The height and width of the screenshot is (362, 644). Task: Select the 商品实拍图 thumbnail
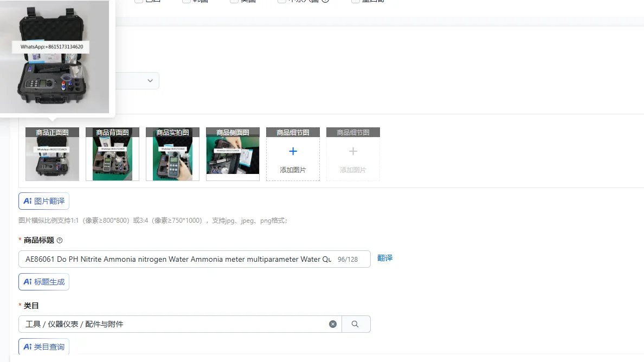(172, 154)
